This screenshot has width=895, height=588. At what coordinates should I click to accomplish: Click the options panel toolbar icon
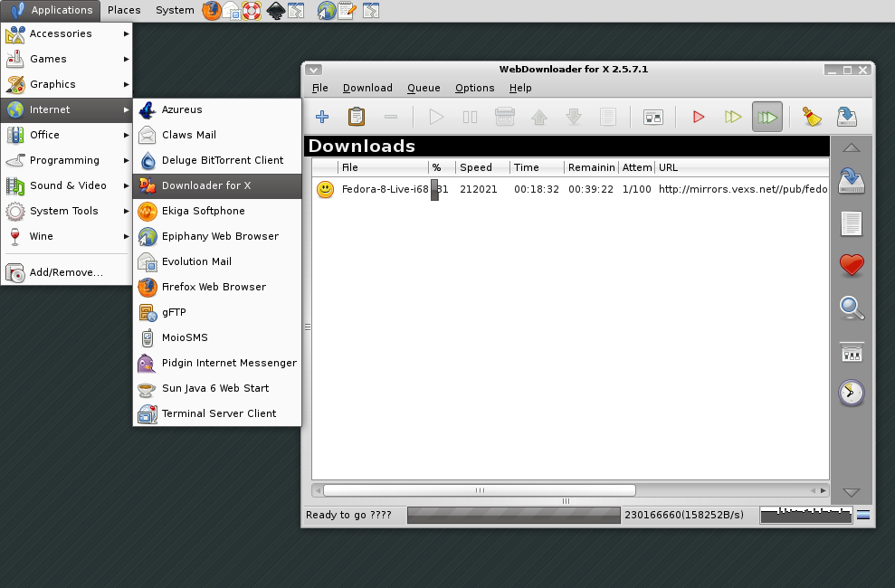653,117
